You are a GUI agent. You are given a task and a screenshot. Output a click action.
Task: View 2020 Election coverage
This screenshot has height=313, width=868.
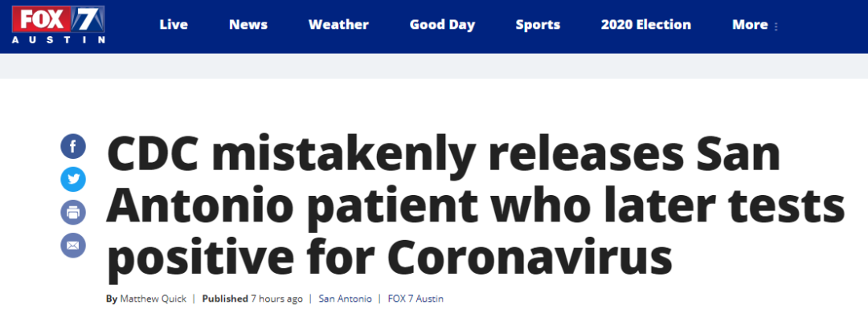[x=646, y=25]
